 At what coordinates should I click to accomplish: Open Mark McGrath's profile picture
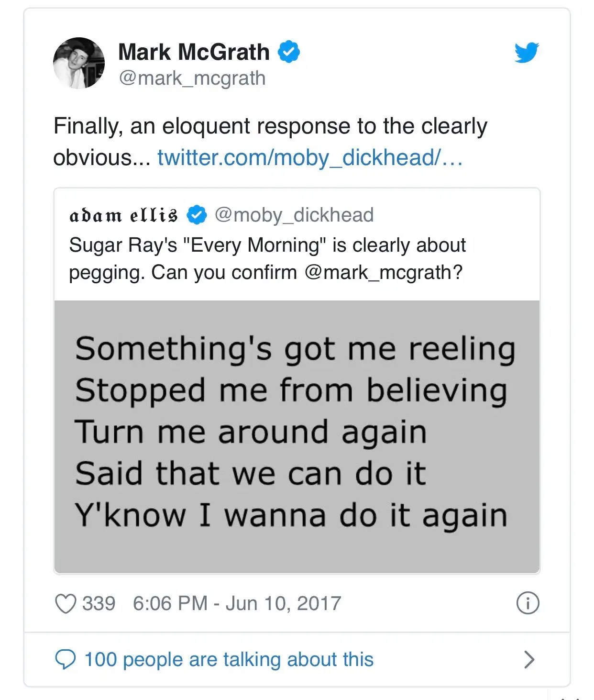click(79, 63)
